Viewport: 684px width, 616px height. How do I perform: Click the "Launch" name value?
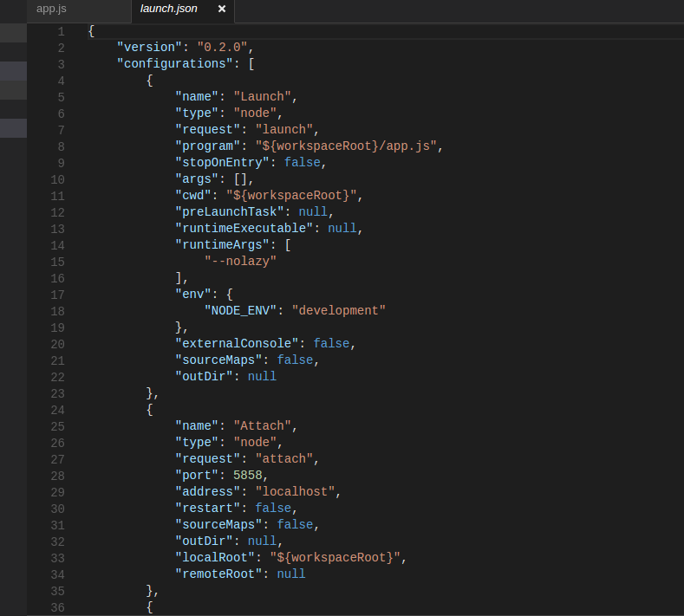(262, 96)
